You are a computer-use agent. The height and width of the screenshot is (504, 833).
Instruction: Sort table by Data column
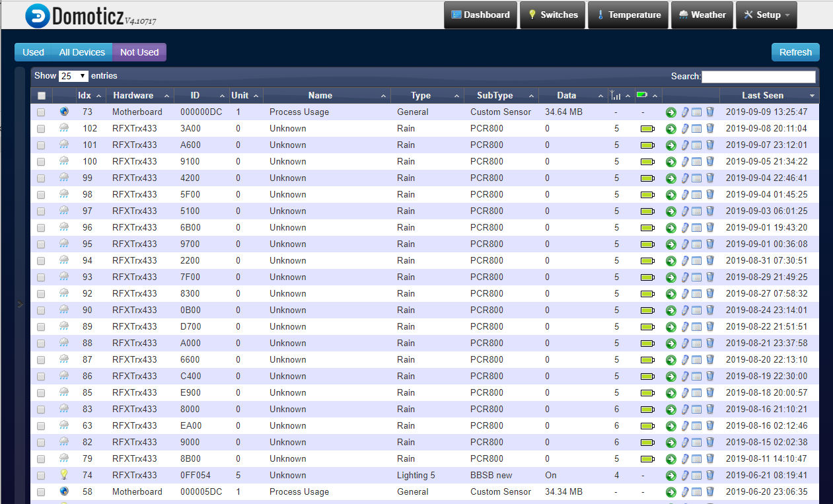(573, 96)
